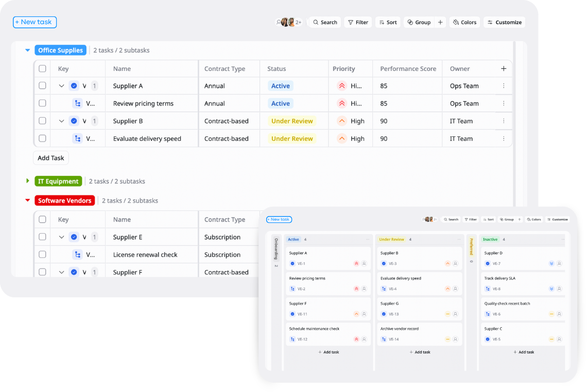Click the task type icon for Supplier B
The image size is (588, 392).
[x=74, y=121]
